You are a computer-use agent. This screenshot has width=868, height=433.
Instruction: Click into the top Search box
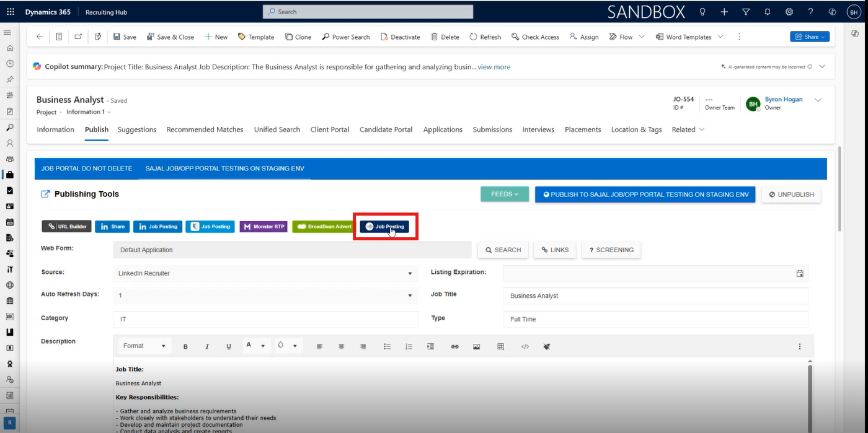point(368,12)
